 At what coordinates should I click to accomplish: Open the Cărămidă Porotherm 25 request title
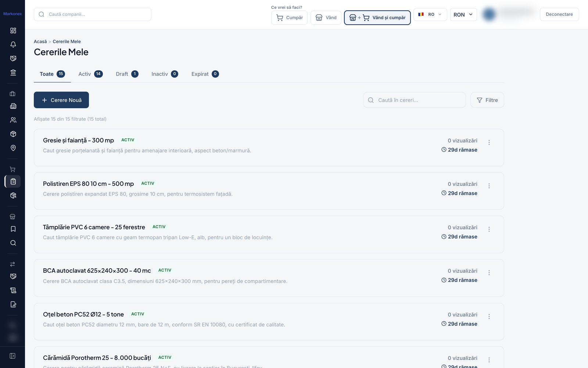[x=97, y=358]
